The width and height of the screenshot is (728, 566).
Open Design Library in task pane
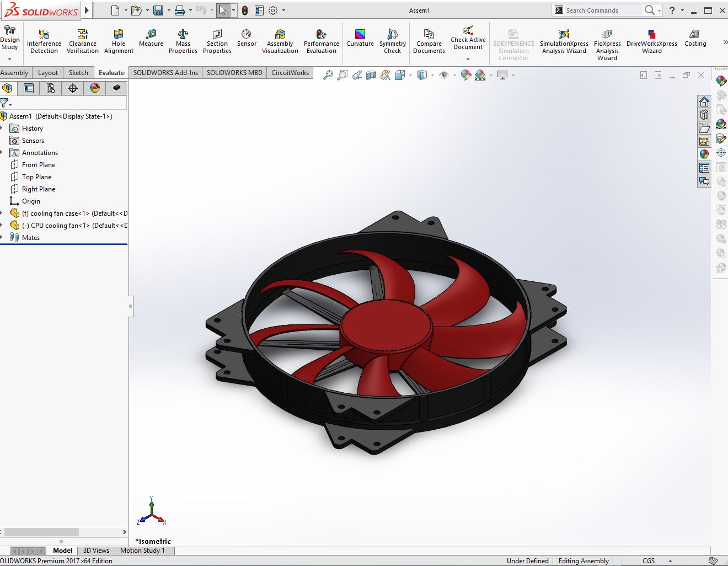coord(704,115)
